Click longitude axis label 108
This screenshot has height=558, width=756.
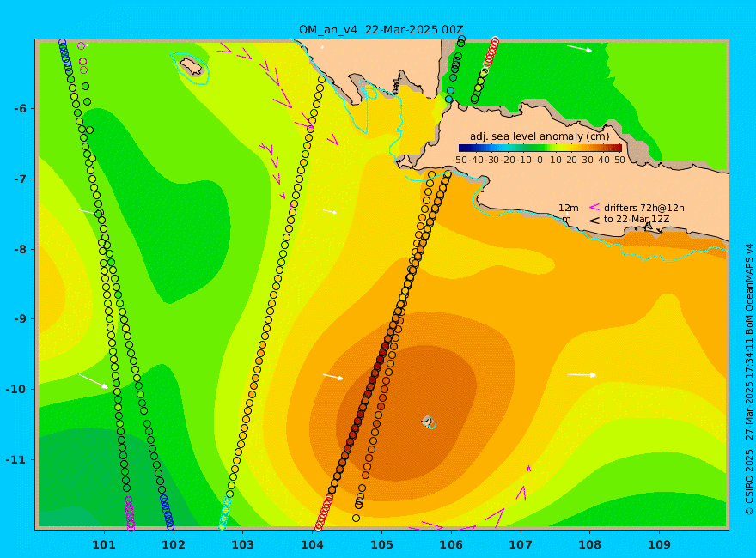coord(589,544)
